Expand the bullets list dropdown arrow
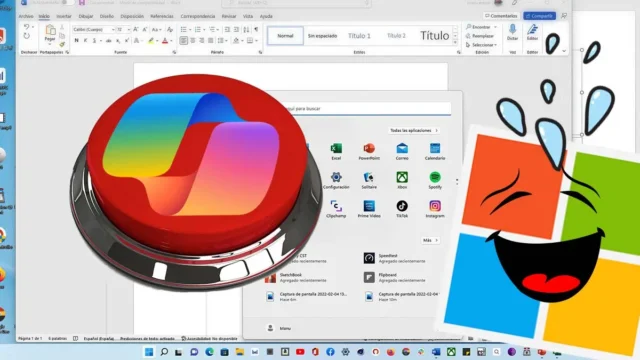This screenshot has height=360, width=640. [190, 29]
